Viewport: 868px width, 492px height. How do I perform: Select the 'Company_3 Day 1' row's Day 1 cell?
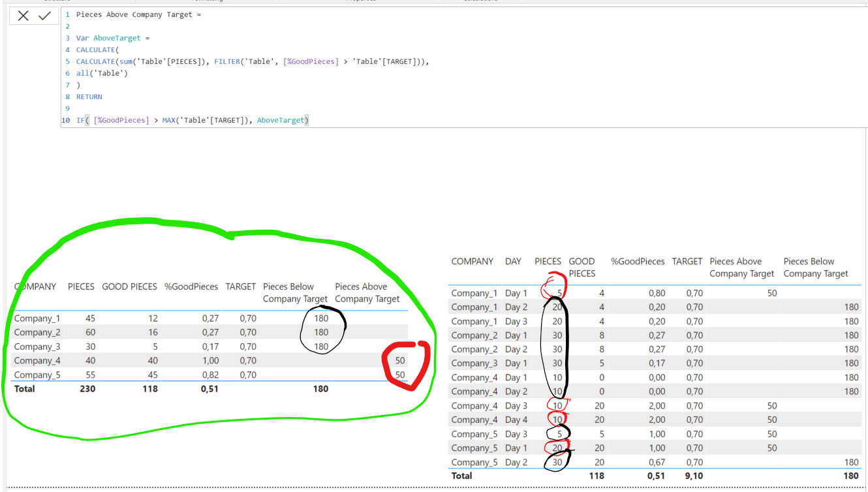pos(516,363)
